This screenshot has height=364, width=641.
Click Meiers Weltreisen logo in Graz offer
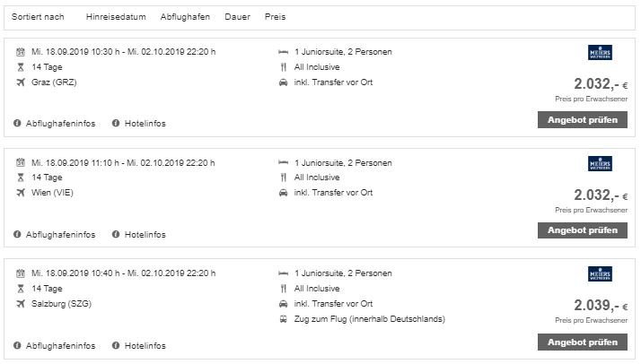[599, 53]
